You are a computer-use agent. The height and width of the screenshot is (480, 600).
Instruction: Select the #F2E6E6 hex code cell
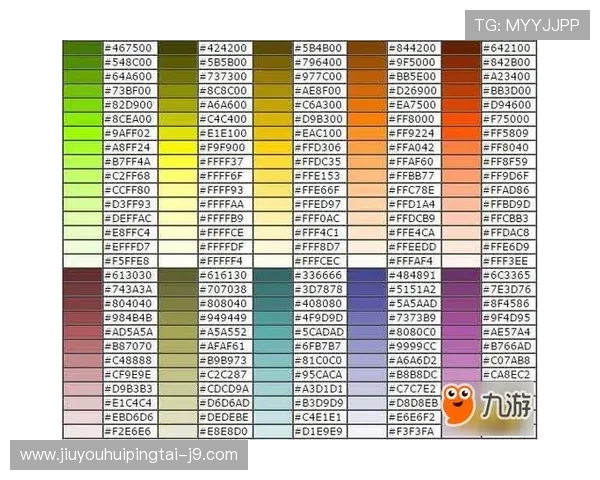130,431
